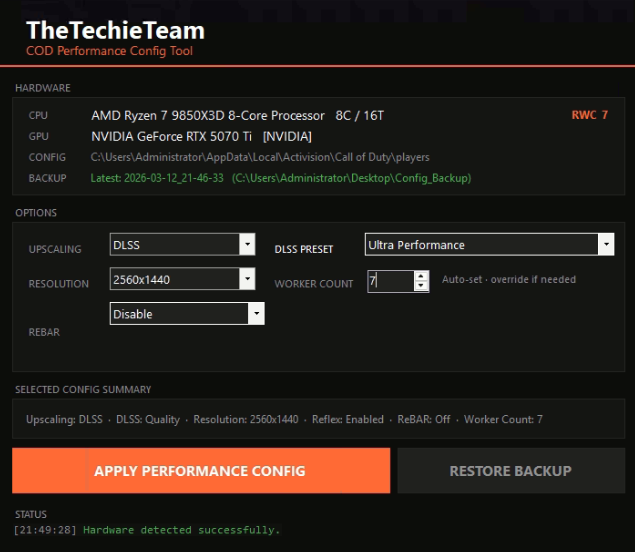Expand the ReBAR Disable dropdown
Screen dimensions: 635x552
[x=187, y=313]
